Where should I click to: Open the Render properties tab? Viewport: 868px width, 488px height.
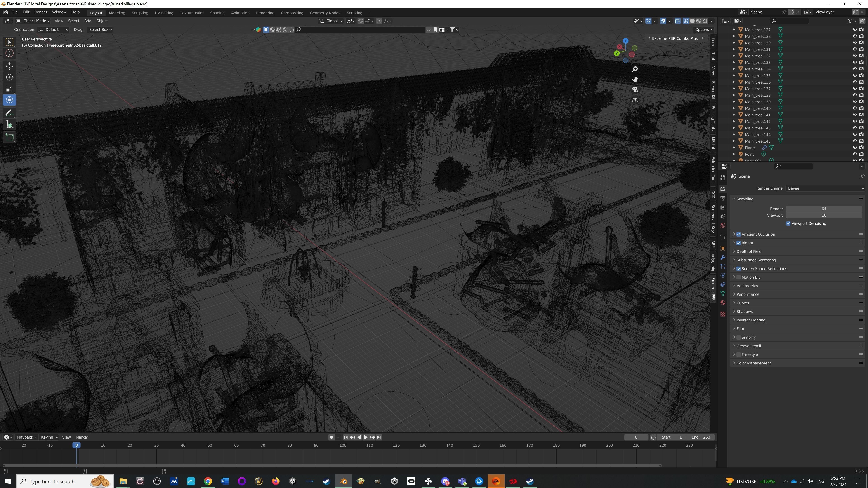point(723,189)
